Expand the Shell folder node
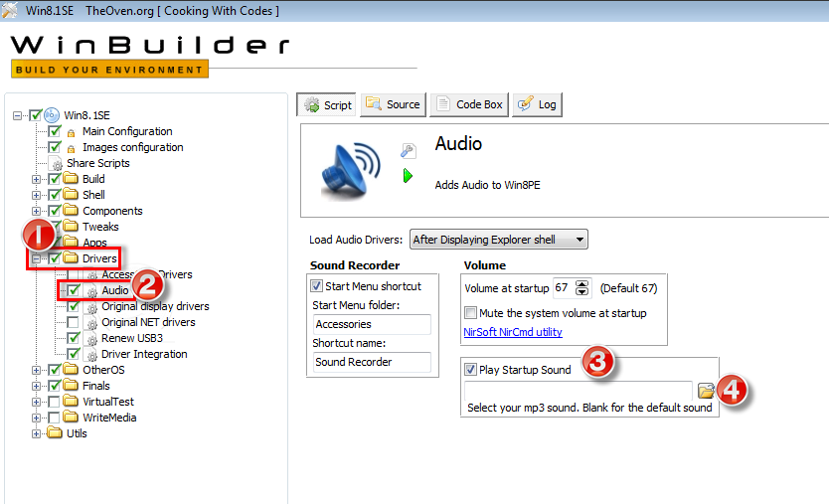829x504 pixels. tap(36, 195)
